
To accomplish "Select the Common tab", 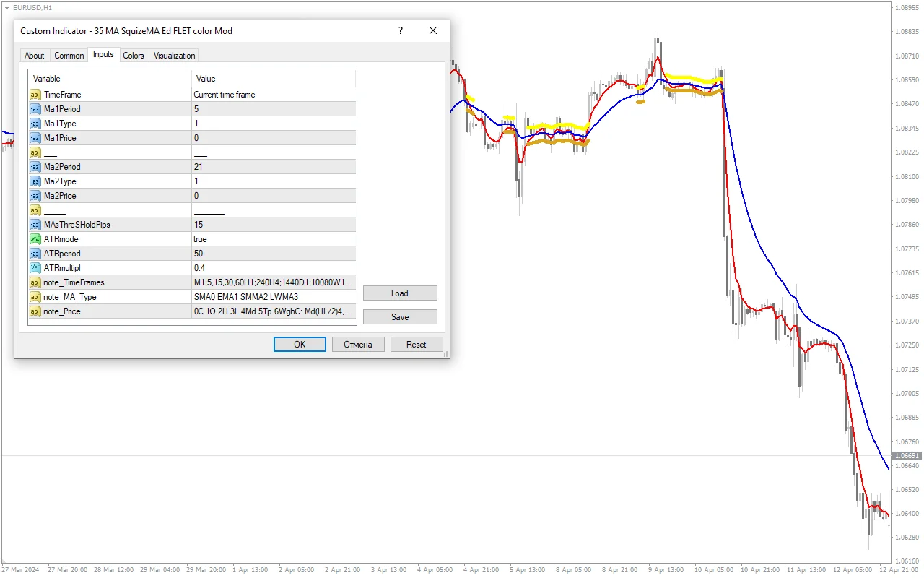I will (x=69, y=55).
